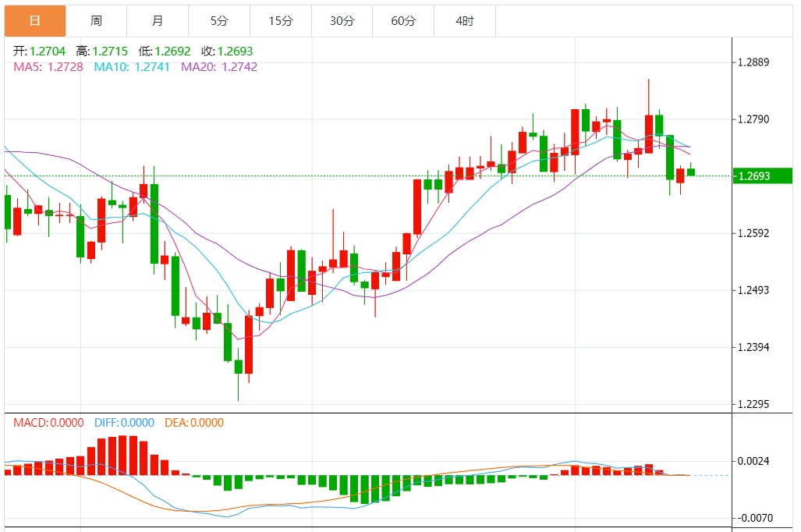Switch to the 周 weekly tab

(97, 21)
